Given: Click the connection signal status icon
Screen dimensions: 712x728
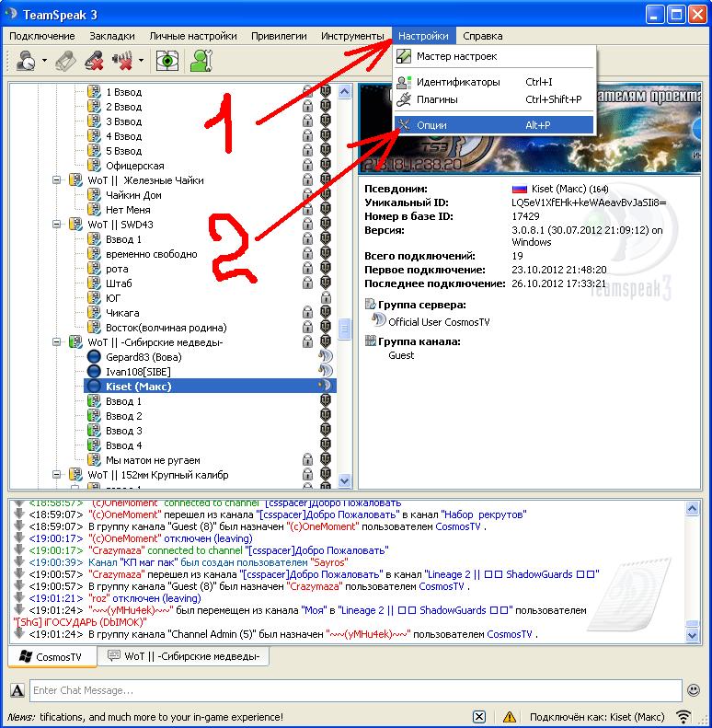Looking at the screenshot, I should 683,717.
